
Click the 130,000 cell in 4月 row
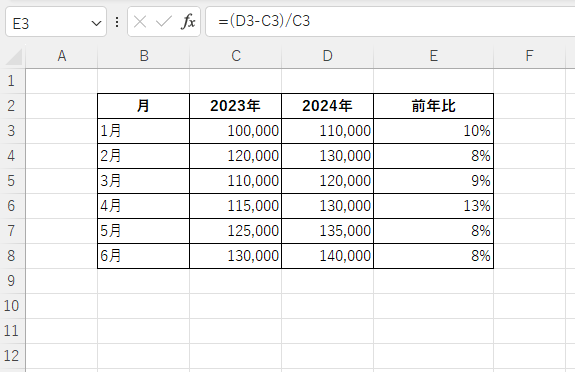(x=327, y=206)
